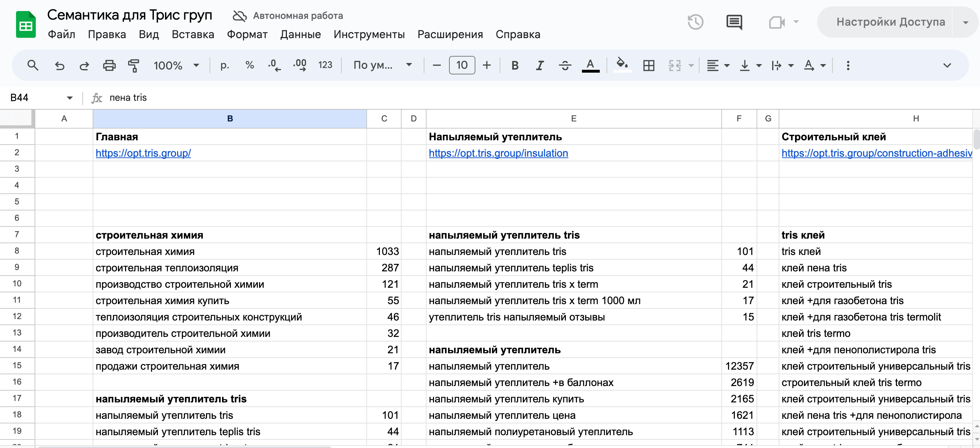The width and height of the screenshot is (980, 448).
Task: Open the three-dot more toolbar options
Action: coord(848,66)
